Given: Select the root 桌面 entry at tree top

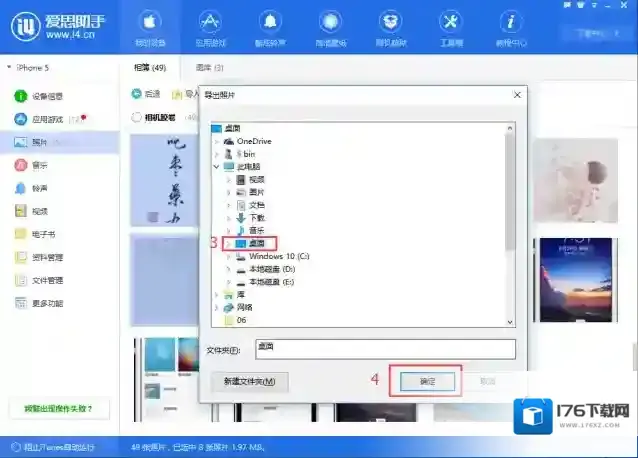Looking at the screenshot, I should coord(232,128).
